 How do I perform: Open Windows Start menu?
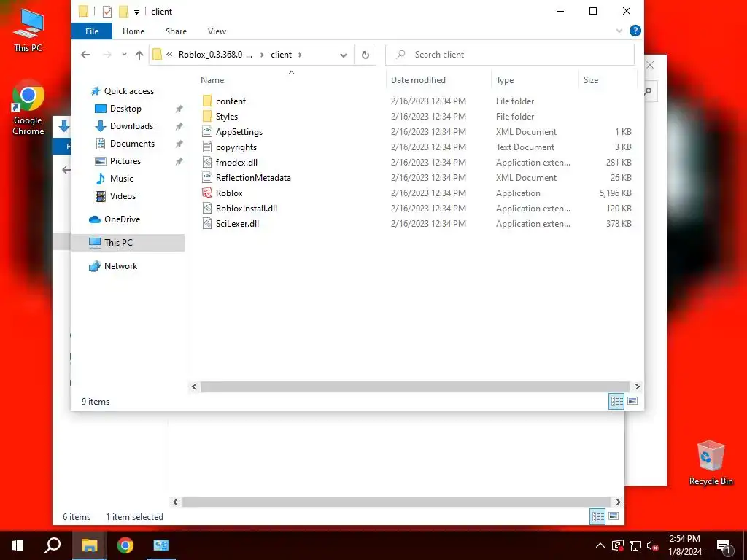click(18, 545)
